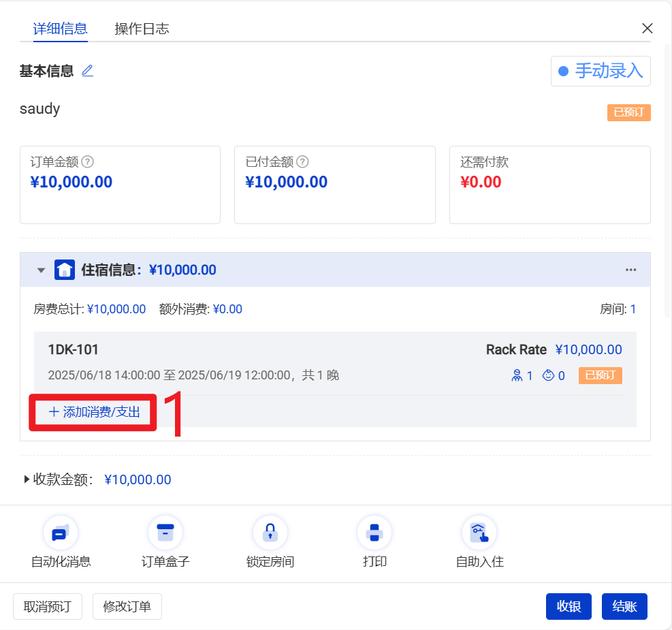672x630 pixels.
Task: Open the 自助入住 self check-in icon
Action: coord(479,533)
